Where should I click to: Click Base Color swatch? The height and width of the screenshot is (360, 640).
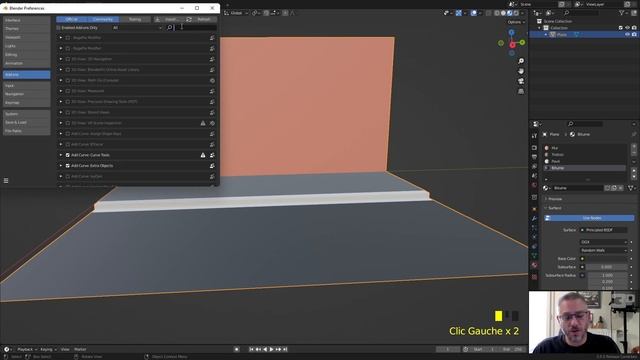pyautogui.click(x=607, y=259)
